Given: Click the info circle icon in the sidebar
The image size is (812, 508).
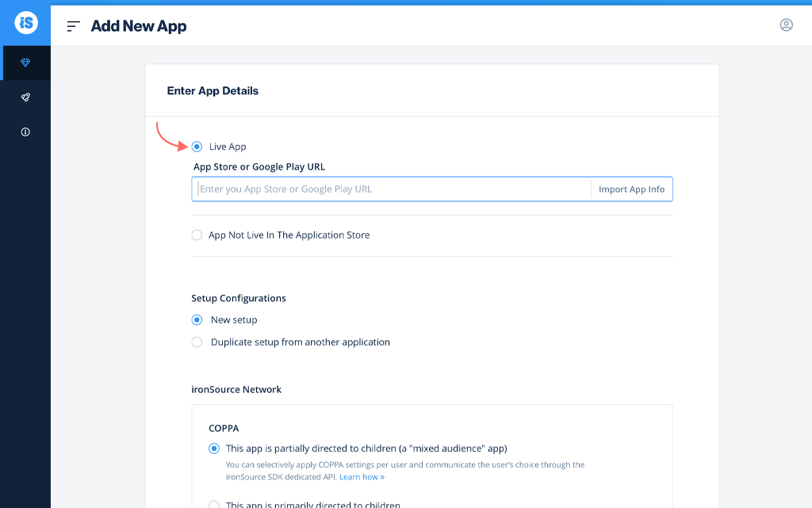Looking at the screenshot, I should pos(25,132).
